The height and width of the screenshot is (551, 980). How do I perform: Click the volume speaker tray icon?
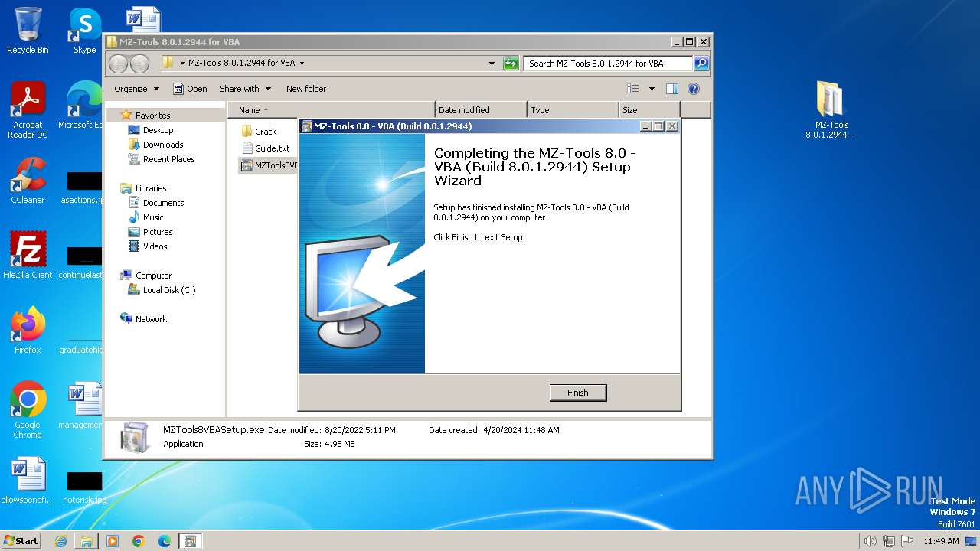pos(870,541)
